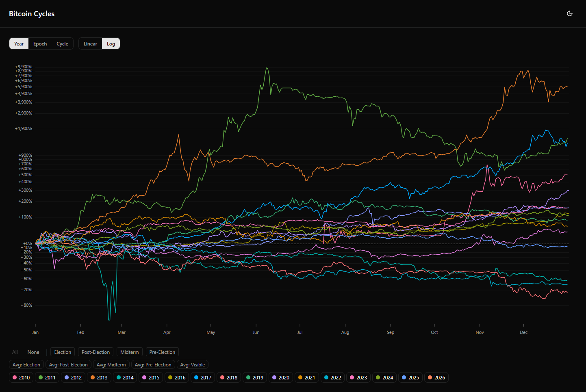Toggle the Avg: Midterm line
586x392 pixels.
coord(111,365)
